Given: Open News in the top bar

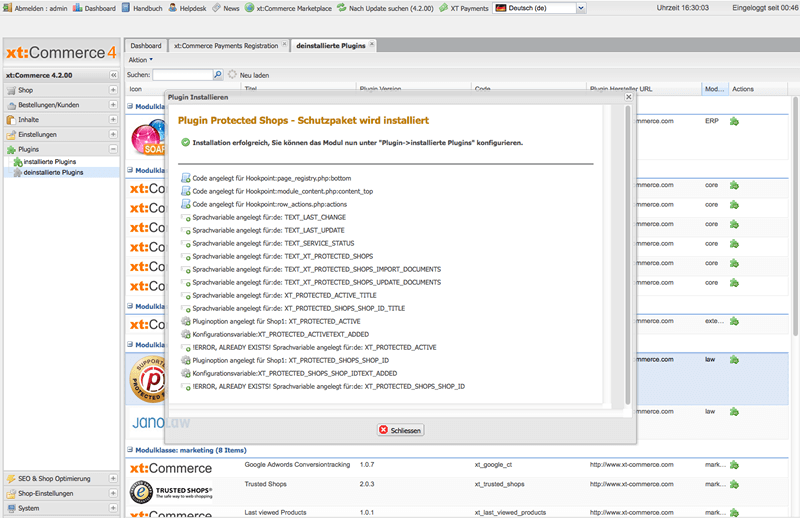Looking at the screenshot, I should click(x=226, y=8).
